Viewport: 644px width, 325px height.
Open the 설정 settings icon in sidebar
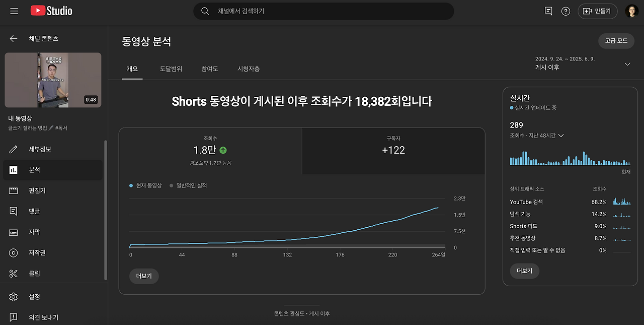tap(14, 297)
